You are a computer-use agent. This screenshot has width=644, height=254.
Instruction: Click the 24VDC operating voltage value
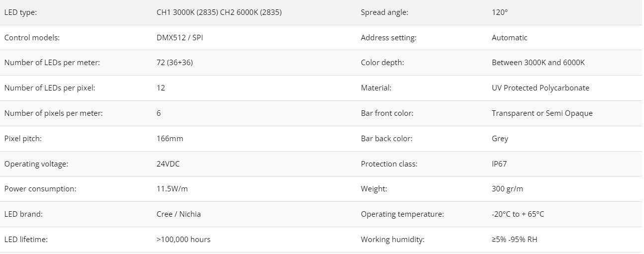click(x=168, y=164)
